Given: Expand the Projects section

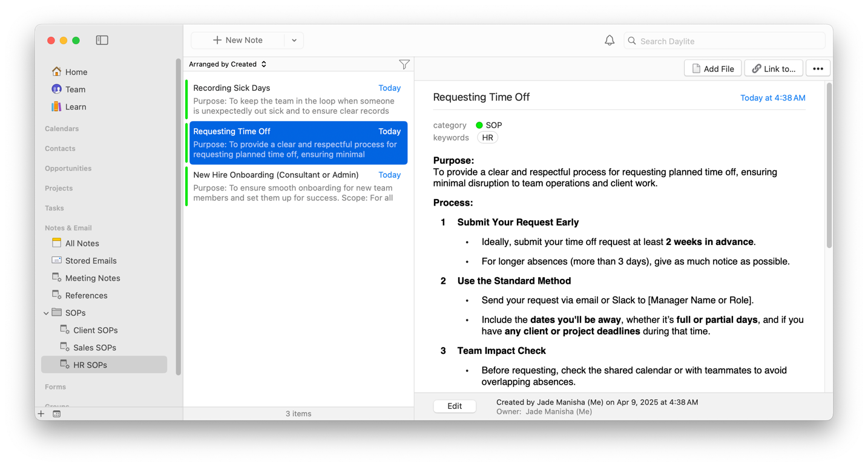Looking at the screenshot, I should coord(59,188).
